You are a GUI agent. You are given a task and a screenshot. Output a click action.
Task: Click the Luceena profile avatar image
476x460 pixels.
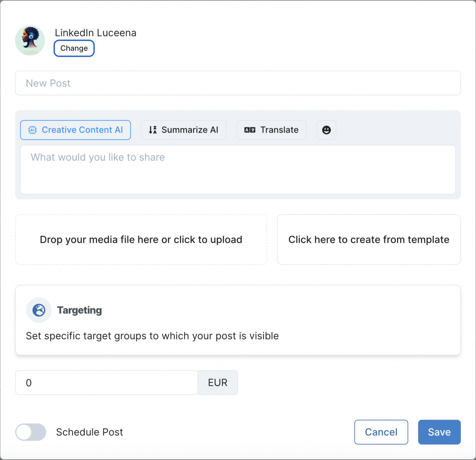click(x=30, y=41)
